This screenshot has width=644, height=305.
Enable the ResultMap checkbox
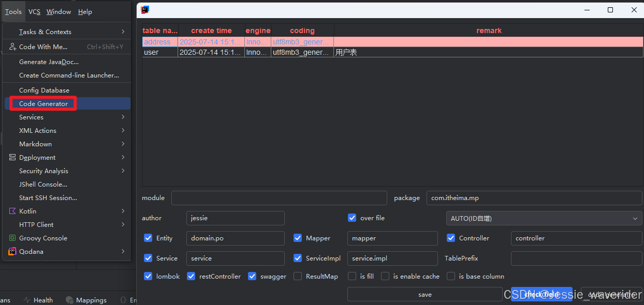[298, 276]
